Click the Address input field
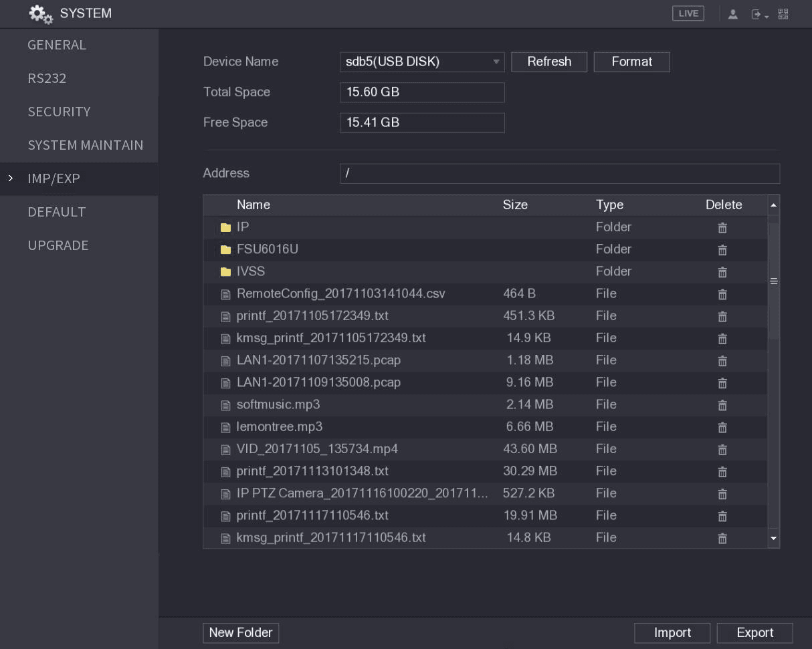 point(560,174)
